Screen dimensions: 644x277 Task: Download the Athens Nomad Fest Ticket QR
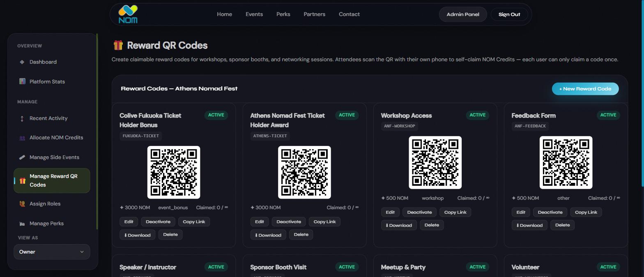tap(268, 235)
